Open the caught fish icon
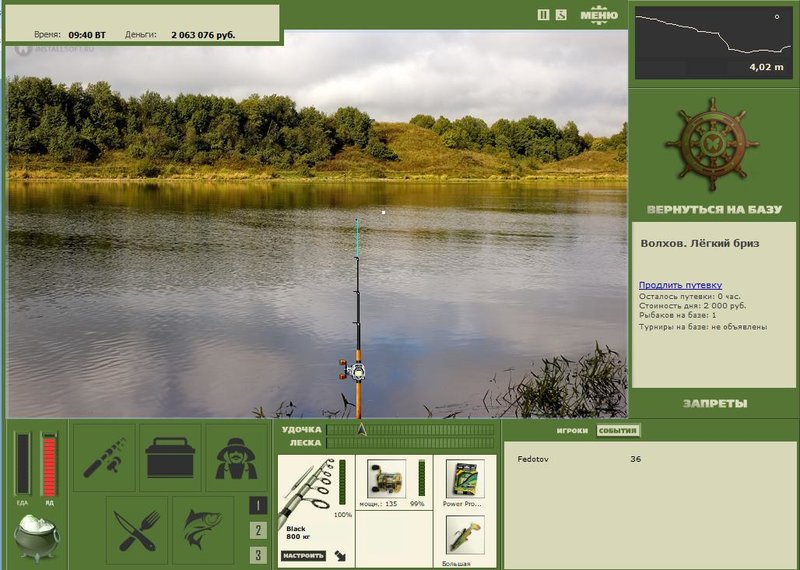Screen dimensions: 800x570 (203, 529)
